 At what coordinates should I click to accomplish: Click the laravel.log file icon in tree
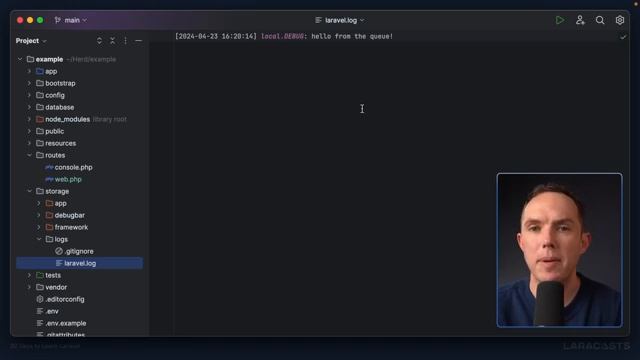59,263
